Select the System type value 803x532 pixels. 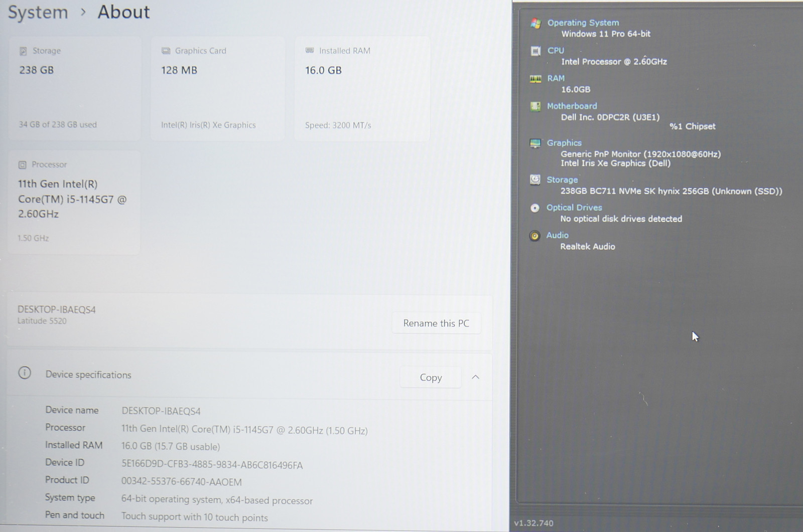pos(217,500)
